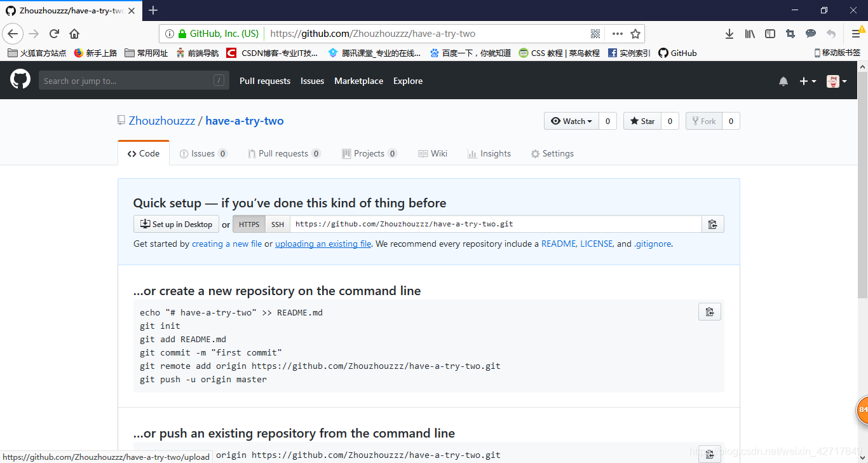
Task: Show site information for GitHub, Inc.
Action: [212, 34]
